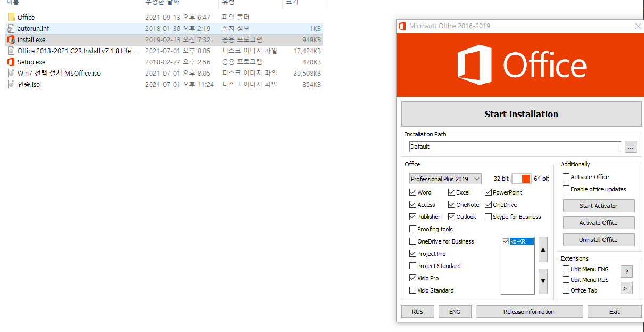The height and width of the screenshot is (332, 644).
Task: Select the ko-KR entry in language list
Action: coord(522,241)
